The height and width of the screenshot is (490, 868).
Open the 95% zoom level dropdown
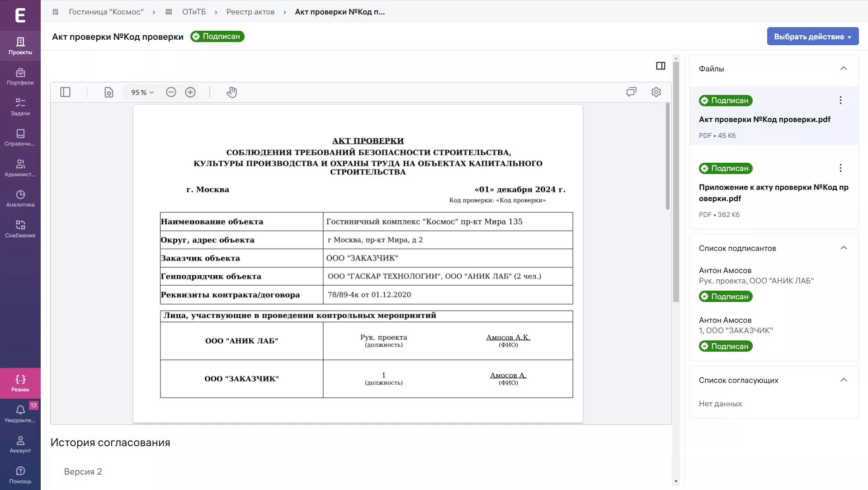point(142,92)
